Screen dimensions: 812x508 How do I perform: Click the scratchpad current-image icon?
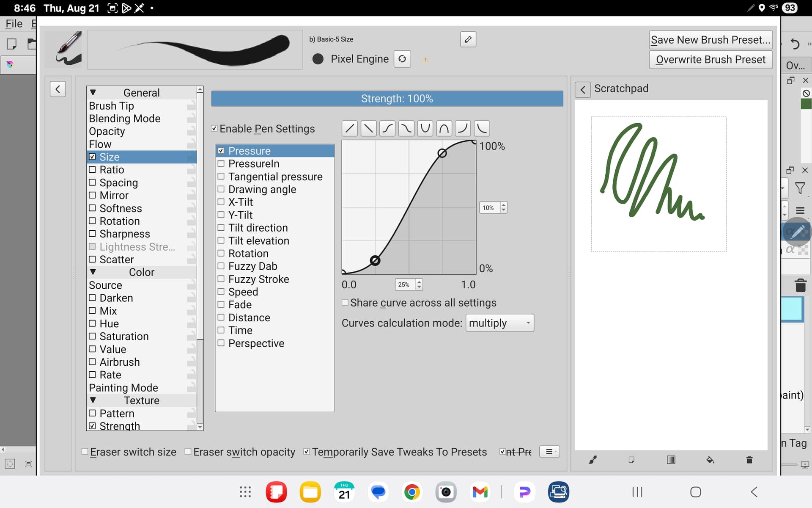click(631, 460)
